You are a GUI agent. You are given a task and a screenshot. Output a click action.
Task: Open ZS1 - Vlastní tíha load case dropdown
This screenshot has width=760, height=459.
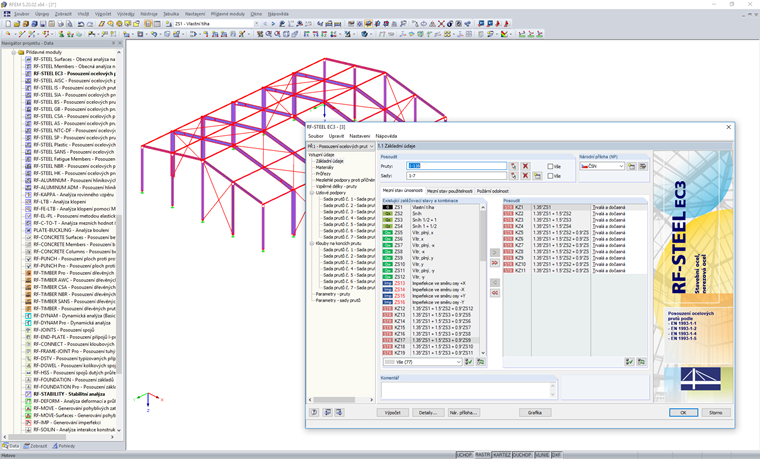[x=256, y=24]
